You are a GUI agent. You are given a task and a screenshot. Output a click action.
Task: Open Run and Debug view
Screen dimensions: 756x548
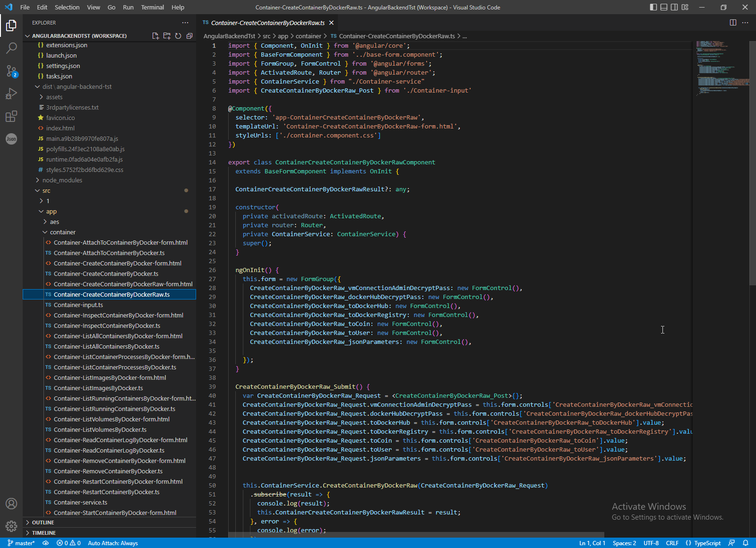11,94
